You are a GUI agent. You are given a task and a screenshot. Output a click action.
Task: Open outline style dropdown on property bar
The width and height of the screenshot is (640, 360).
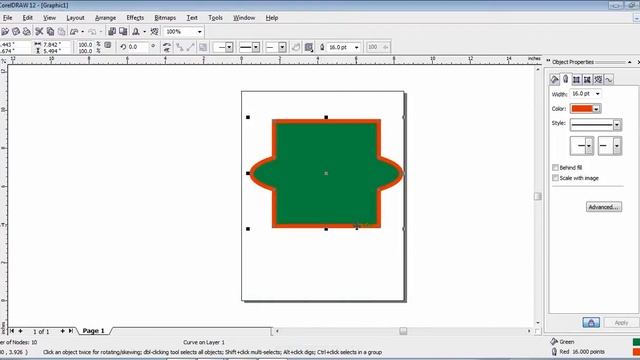coord(256,47)
